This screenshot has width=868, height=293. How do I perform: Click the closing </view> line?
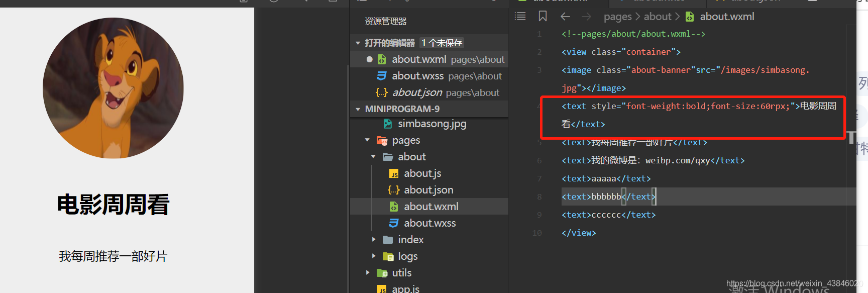[x=579, y=233]
